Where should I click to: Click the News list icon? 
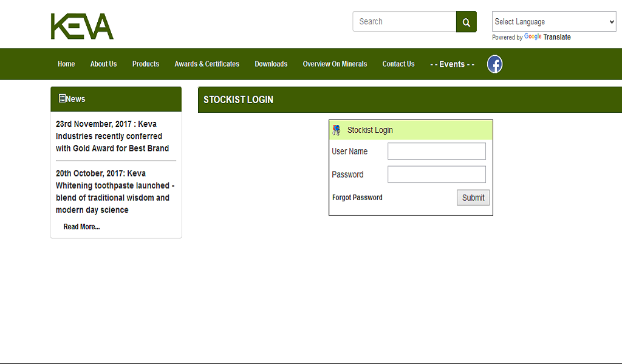(x=62, y=99)
